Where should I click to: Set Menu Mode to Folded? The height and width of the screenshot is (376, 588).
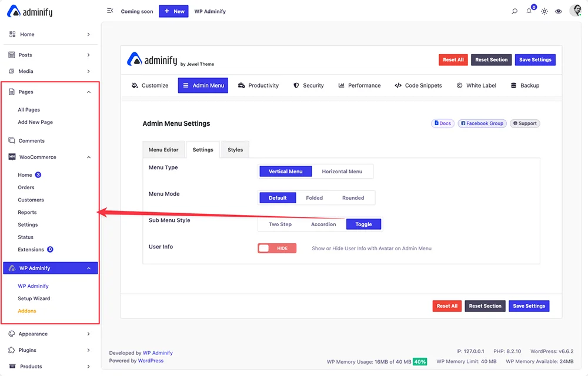[x=314, y=198]
